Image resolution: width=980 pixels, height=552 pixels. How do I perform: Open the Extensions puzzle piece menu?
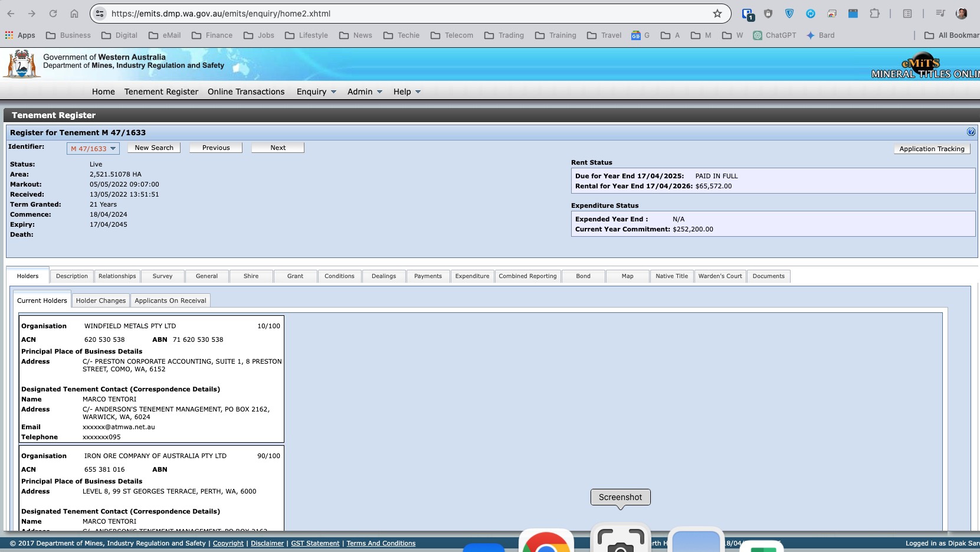tap(874, 14)
